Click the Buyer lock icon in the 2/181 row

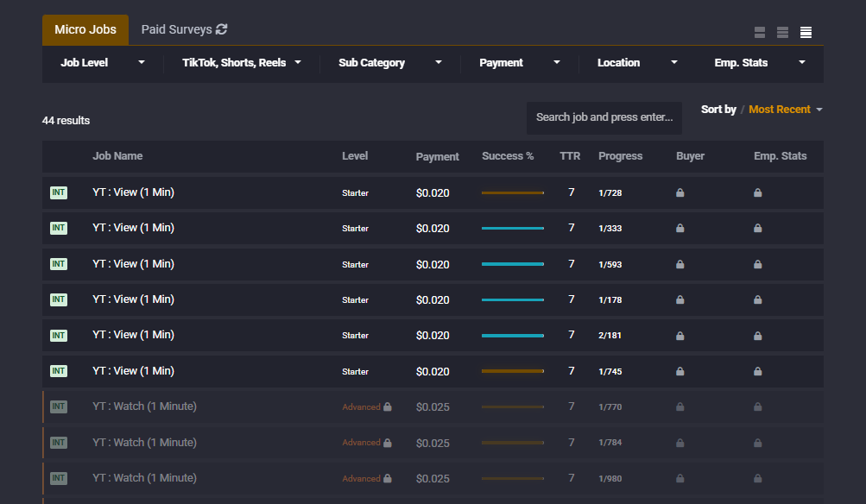[680, 336]
